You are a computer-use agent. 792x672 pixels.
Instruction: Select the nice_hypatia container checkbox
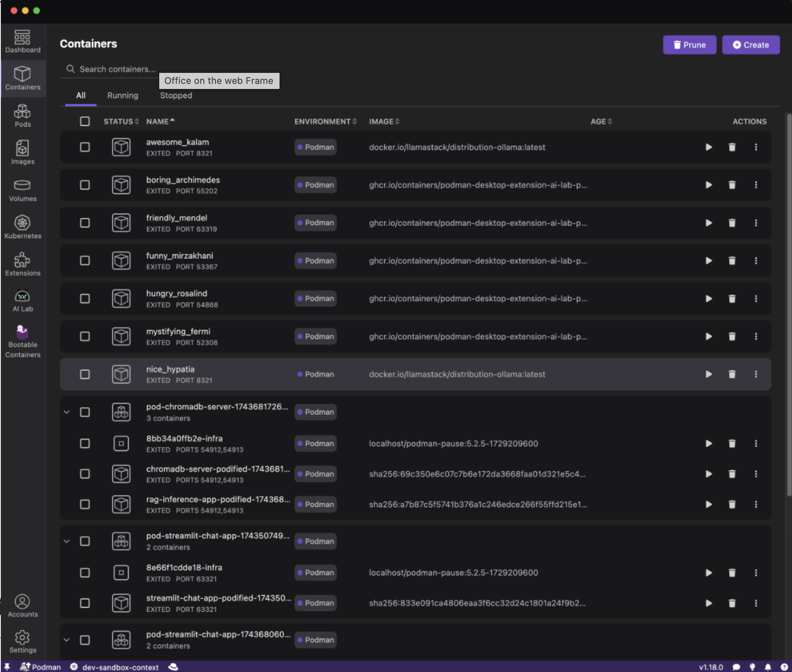click(85, 374)
